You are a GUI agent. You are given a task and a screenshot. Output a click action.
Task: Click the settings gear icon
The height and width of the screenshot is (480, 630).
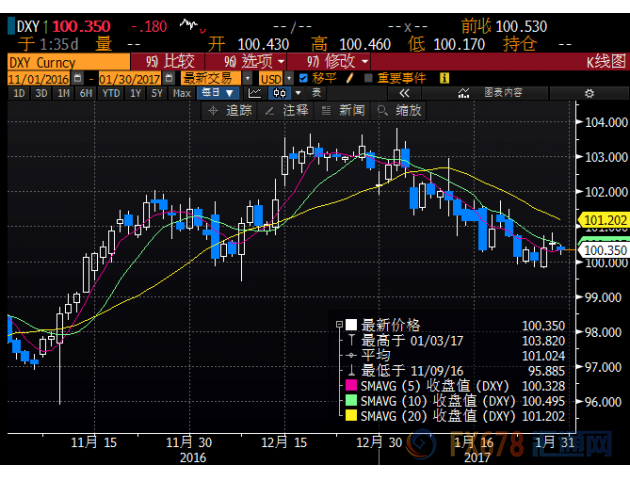tap(590, 93)
